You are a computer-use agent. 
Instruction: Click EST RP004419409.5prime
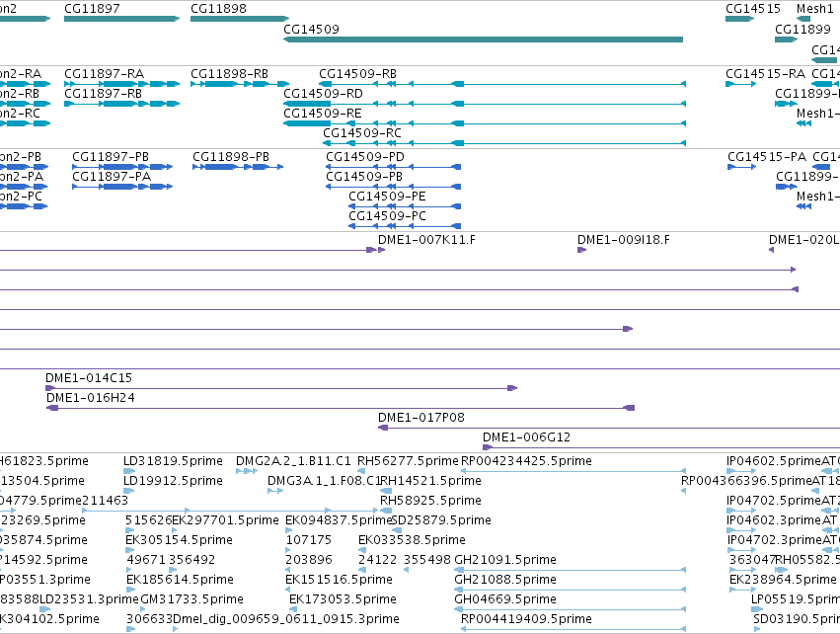[x=573, y=629]
